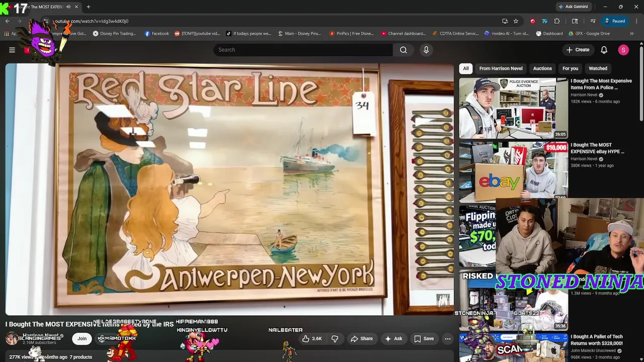Open the account avatar menu
The height and width of the screenshot is (362, 644).
(623, 50)
